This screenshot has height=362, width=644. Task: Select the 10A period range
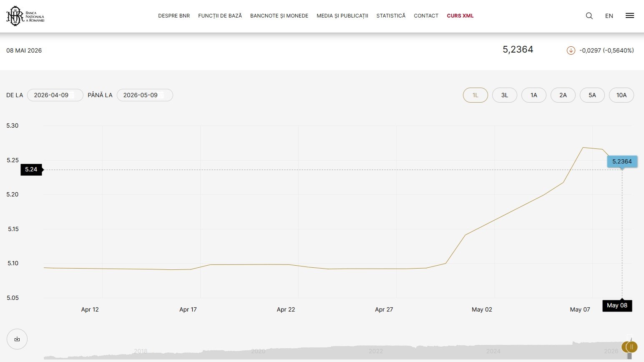click(621, 95)
